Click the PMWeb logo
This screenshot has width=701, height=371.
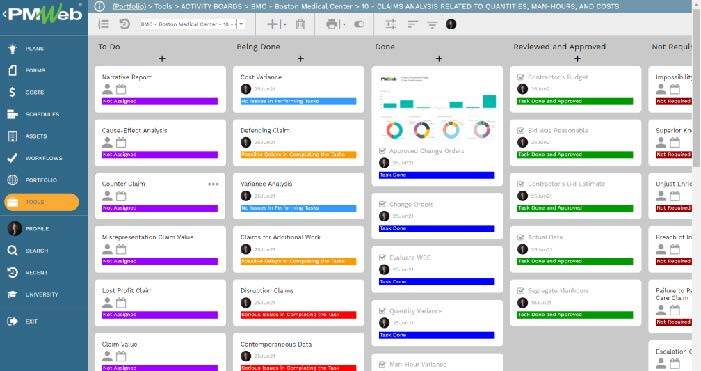tap(44, 14)
